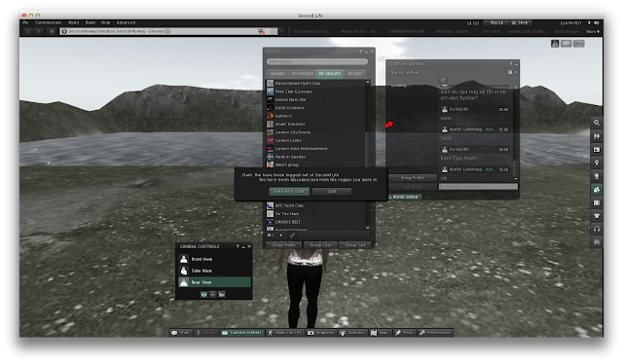Select ORION'S BELT group
The image size is (623, 364).
[315, 222]
